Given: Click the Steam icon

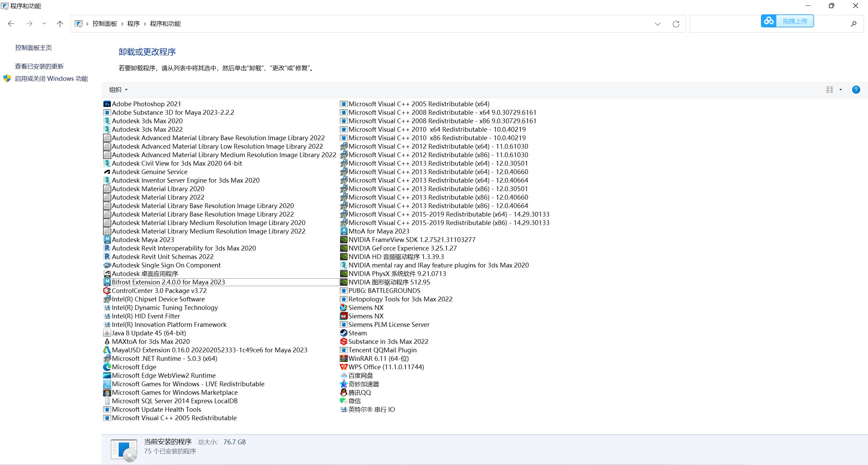Looking at the screenshot, I should tap(343, 333).
